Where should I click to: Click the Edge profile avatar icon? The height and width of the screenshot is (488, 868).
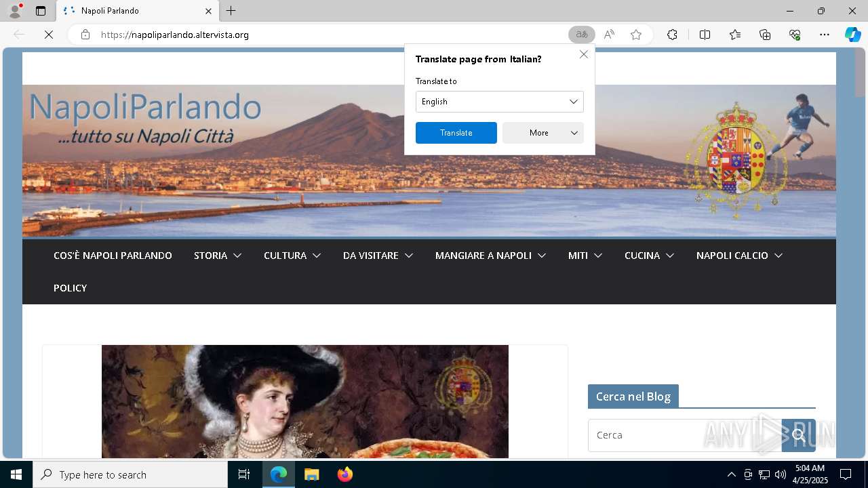point(15,11)
